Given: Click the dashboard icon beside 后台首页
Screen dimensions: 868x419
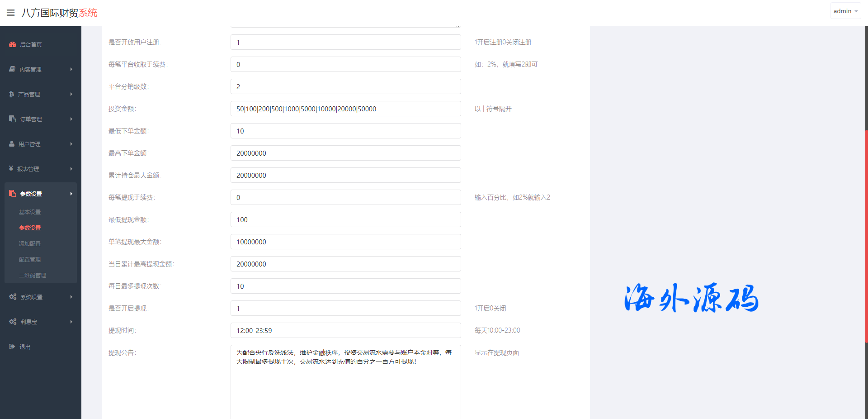Looking at the screenshot, I should 13,44.
